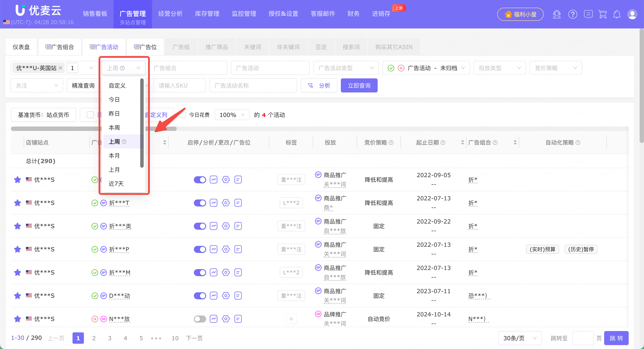644x349 pixels.
Task: Open settings gear in N***放 row
Action: (x=226, y=319)
